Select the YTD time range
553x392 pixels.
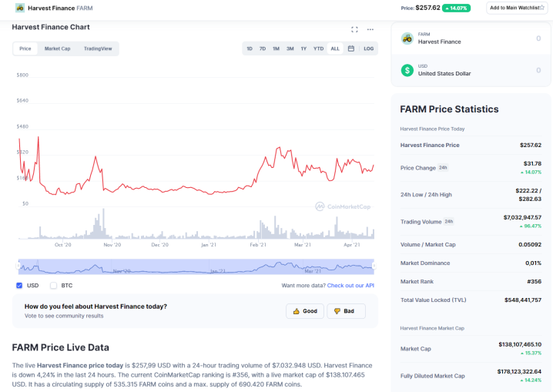(x=318, y=49)
